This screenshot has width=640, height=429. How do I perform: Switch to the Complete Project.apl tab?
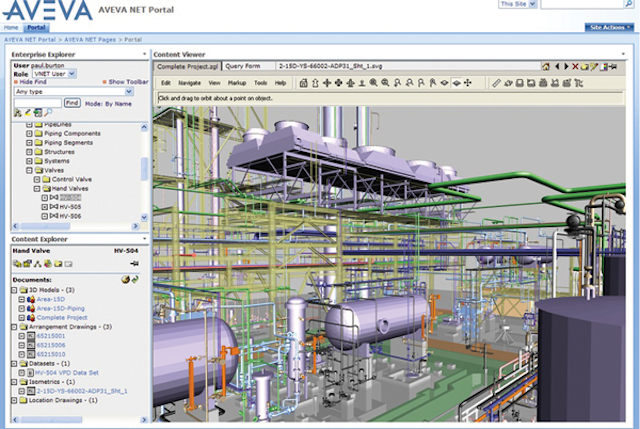[x=188, y=67]
